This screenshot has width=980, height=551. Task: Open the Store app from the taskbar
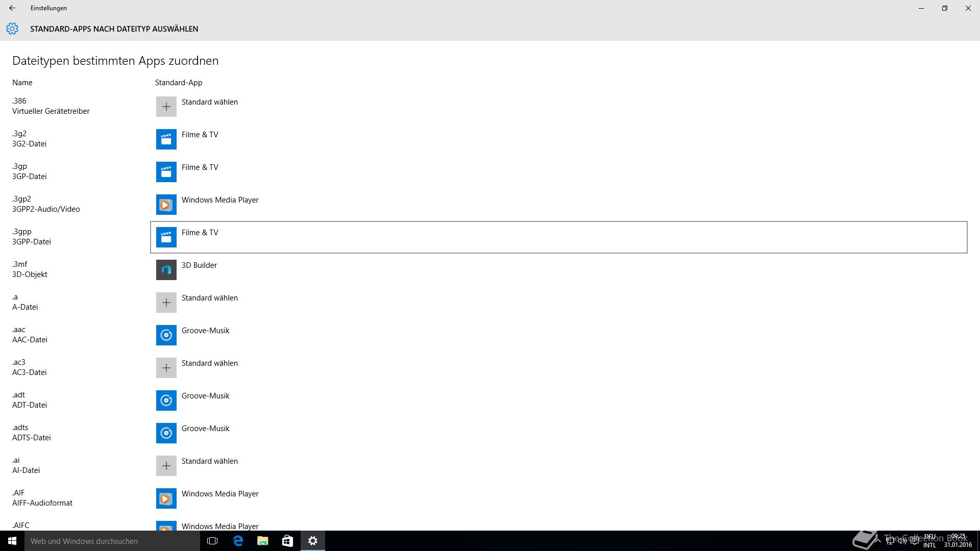(x=287, y=541)
